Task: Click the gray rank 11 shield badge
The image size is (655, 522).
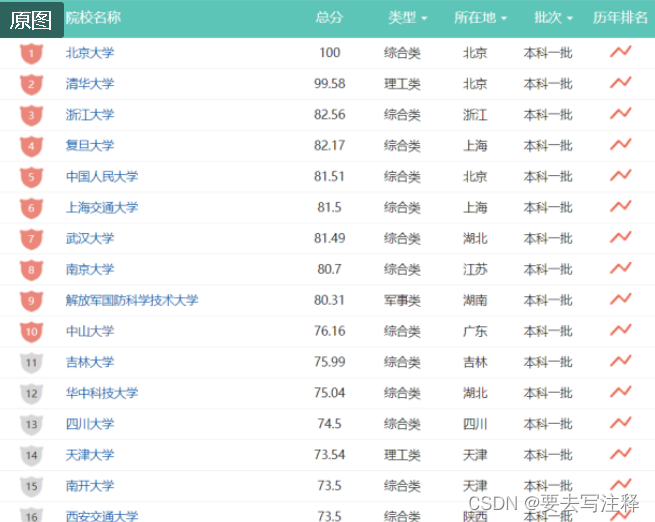Action: tap(31, 362)
